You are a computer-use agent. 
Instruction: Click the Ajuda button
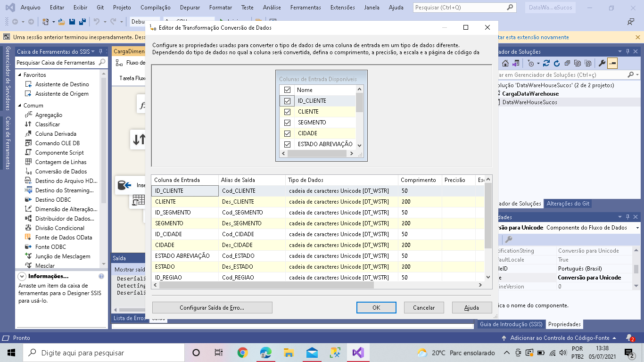tap(471, 307)
